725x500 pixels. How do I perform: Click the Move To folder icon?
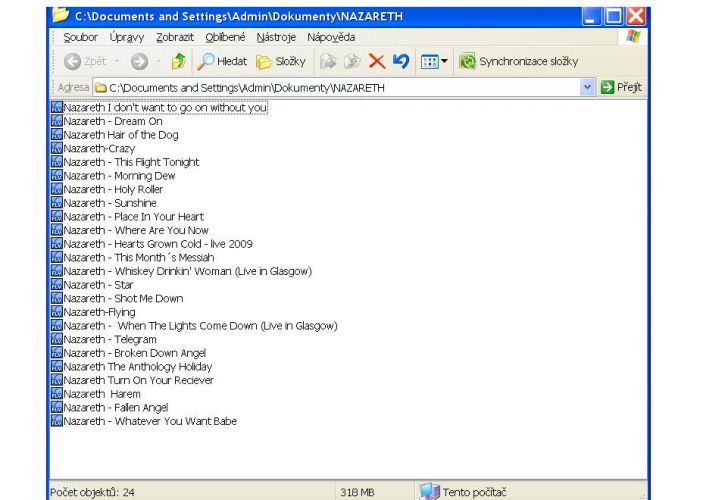tap(328, 62)
